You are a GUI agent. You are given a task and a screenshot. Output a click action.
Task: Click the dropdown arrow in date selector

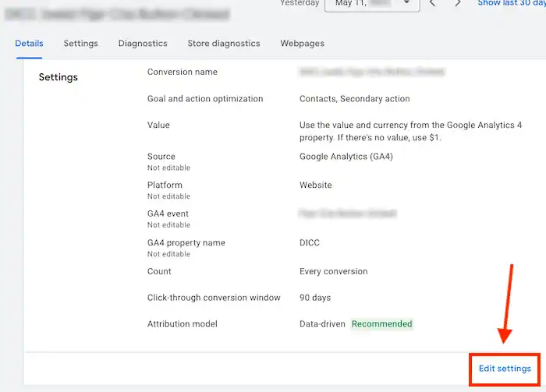(406, 4)
